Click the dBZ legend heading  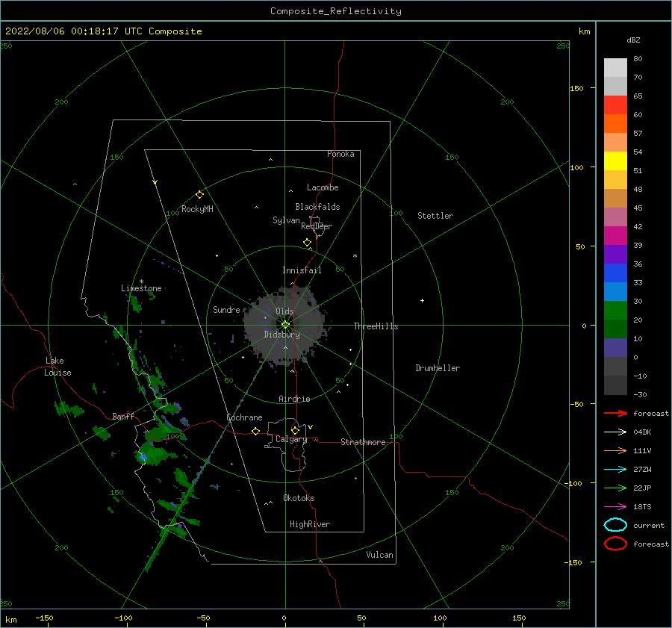click(x=633, y=40)
